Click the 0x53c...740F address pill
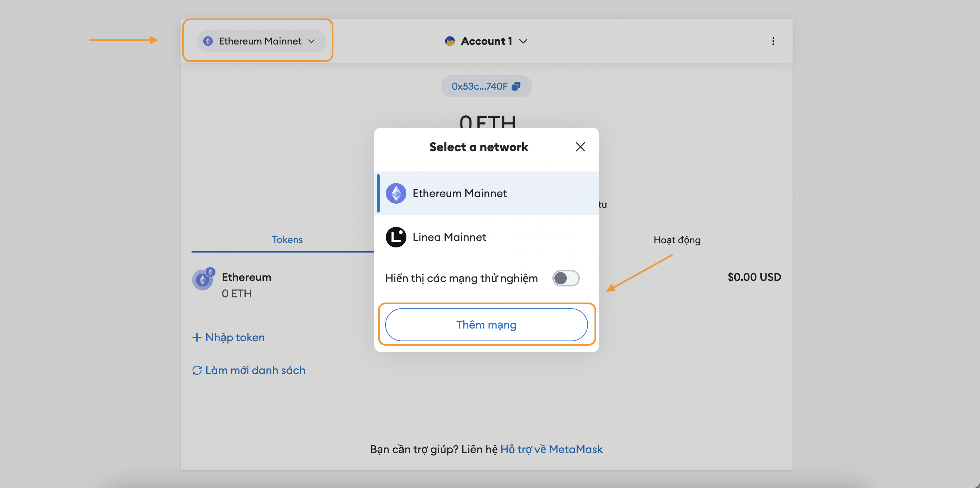 click(x=479, y=86)
